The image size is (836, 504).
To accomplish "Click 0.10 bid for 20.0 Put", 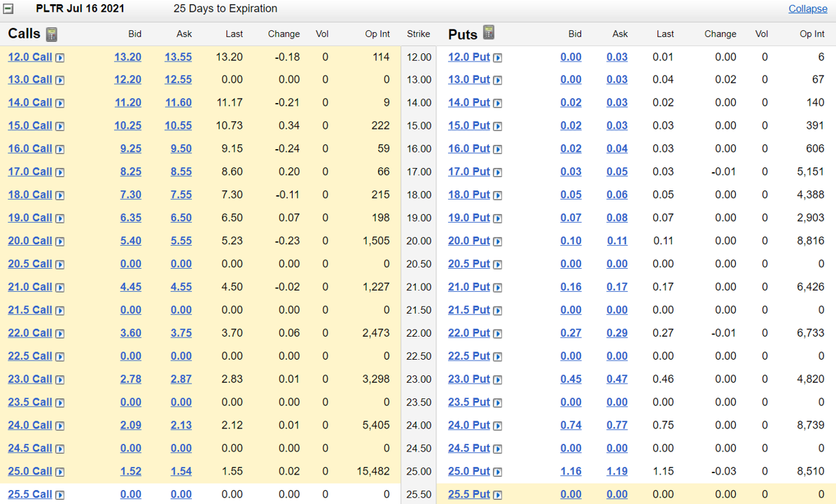I will click(x=571, y=241).
